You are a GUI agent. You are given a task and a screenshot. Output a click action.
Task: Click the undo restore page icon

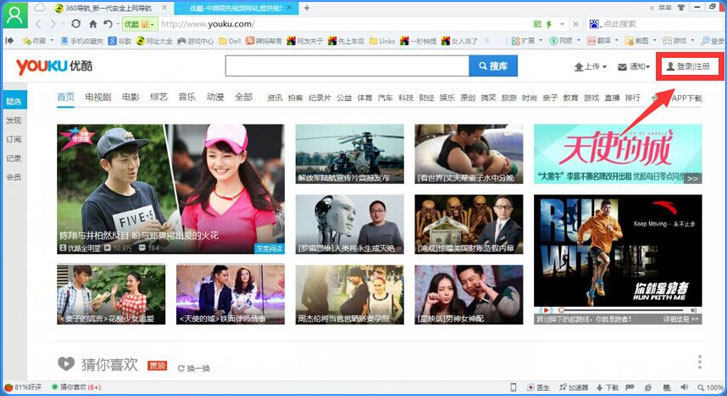(108, 24)
